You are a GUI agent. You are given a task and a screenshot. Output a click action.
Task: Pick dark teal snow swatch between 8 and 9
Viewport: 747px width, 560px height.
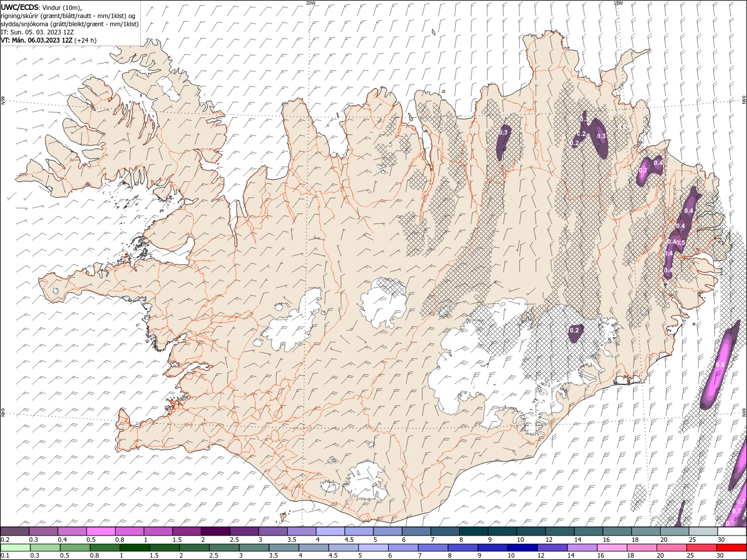pyautogui.click(x=473, y=531)
